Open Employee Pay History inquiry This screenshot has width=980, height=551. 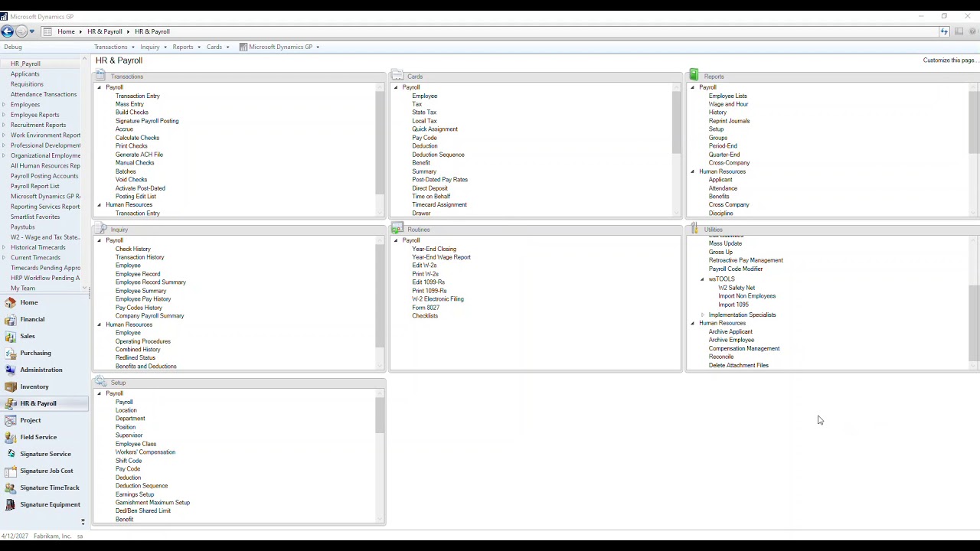[143, 299]
